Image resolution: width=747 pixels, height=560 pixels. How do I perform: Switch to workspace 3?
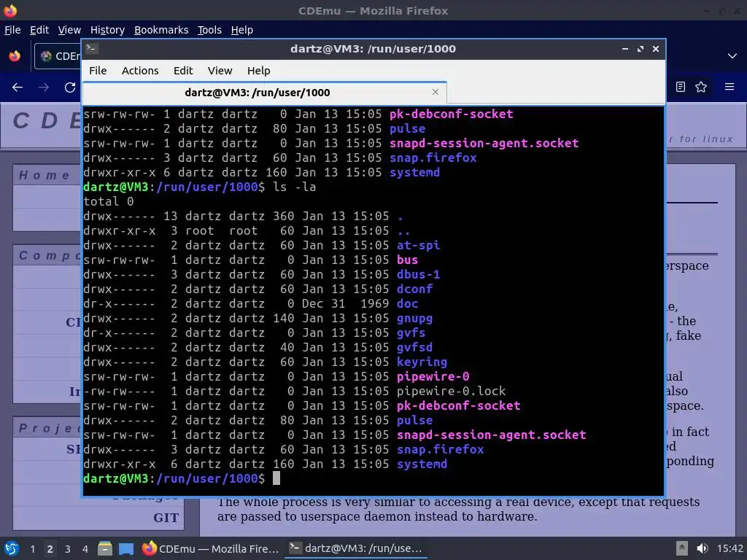pos(68,549)
